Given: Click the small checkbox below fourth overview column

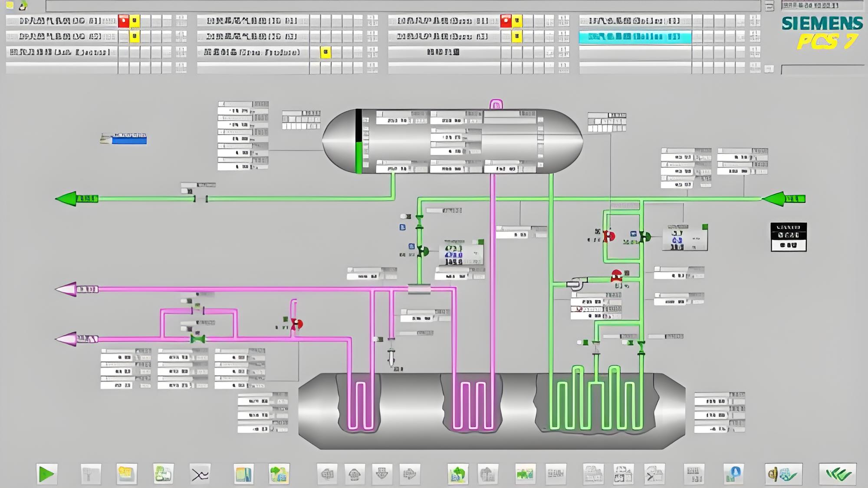Looking at the screenshot, I should [x=769, y=69].
